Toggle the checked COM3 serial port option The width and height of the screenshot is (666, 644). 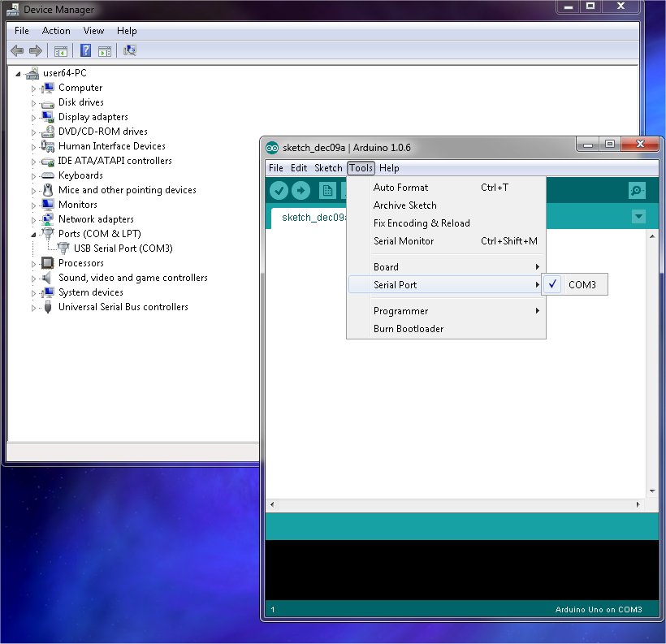click(x=575, y=284)
